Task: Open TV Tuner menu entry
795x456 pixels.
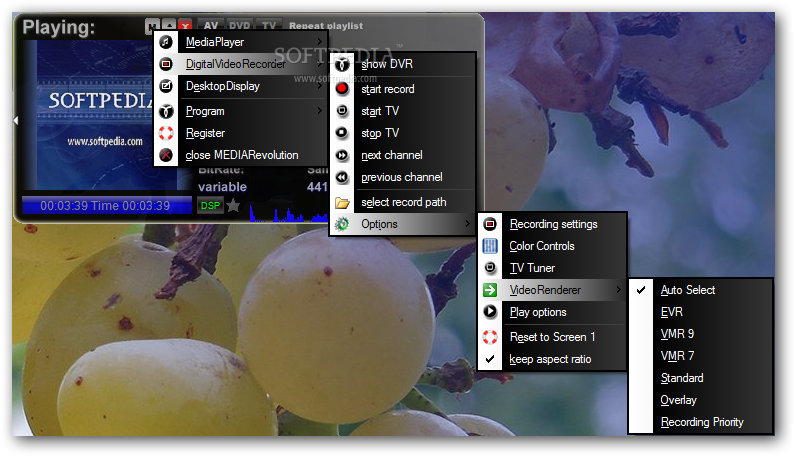Action: coord(552,268)
